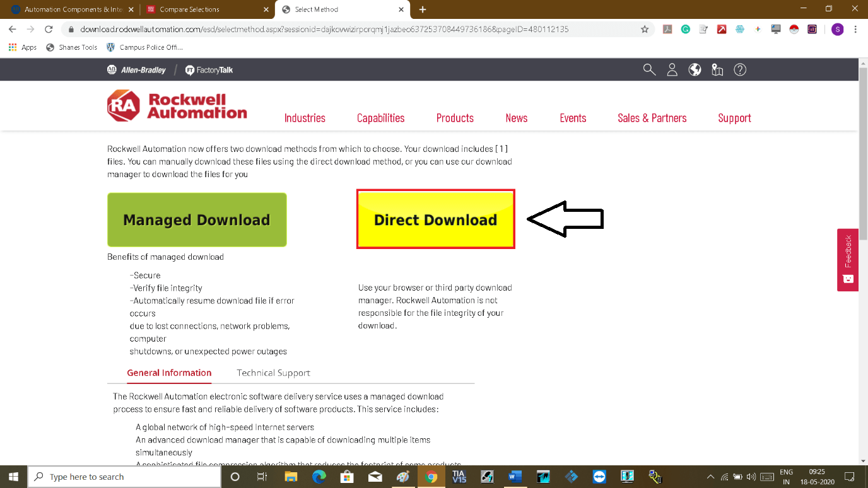Click the help question mark icon
The image size is (868, 488).
pyautogui.click(x=740, y=69)
